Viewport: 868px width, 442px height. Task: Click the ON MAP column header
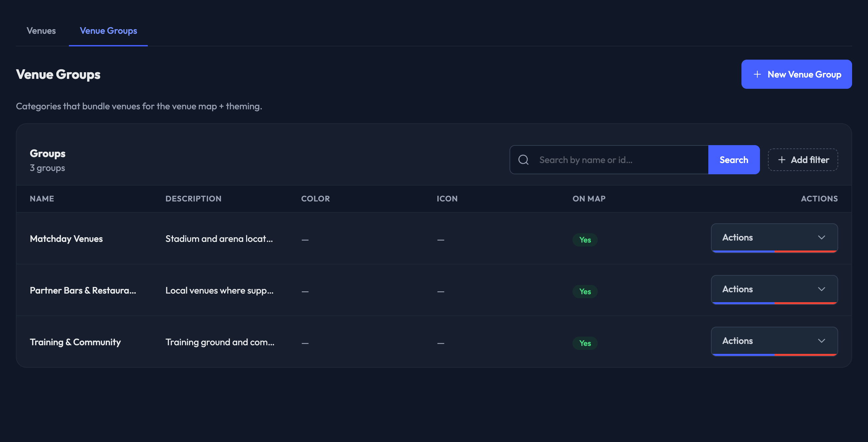[589, 198]
